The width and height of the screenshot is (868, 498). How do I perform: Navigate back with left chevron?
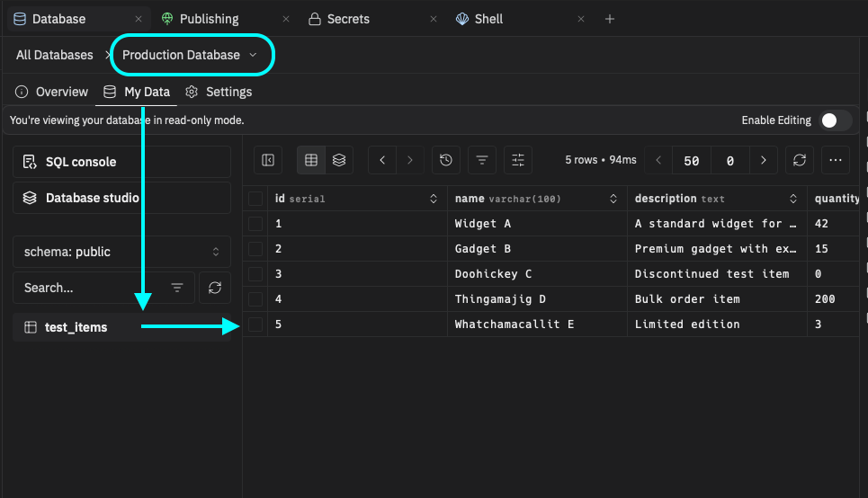(382, 160)
